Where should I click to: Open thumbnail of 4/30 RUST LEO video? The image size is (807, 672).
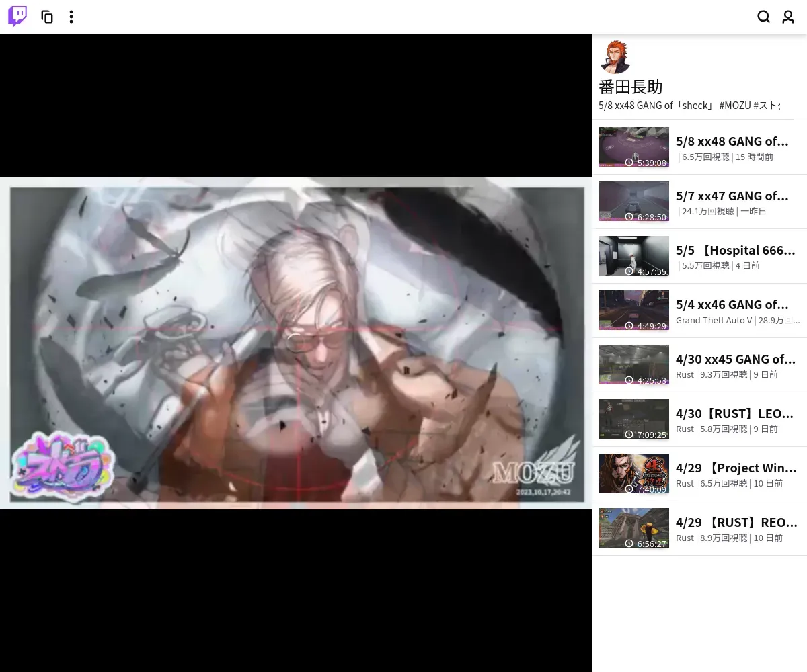[x=633, y=419]
